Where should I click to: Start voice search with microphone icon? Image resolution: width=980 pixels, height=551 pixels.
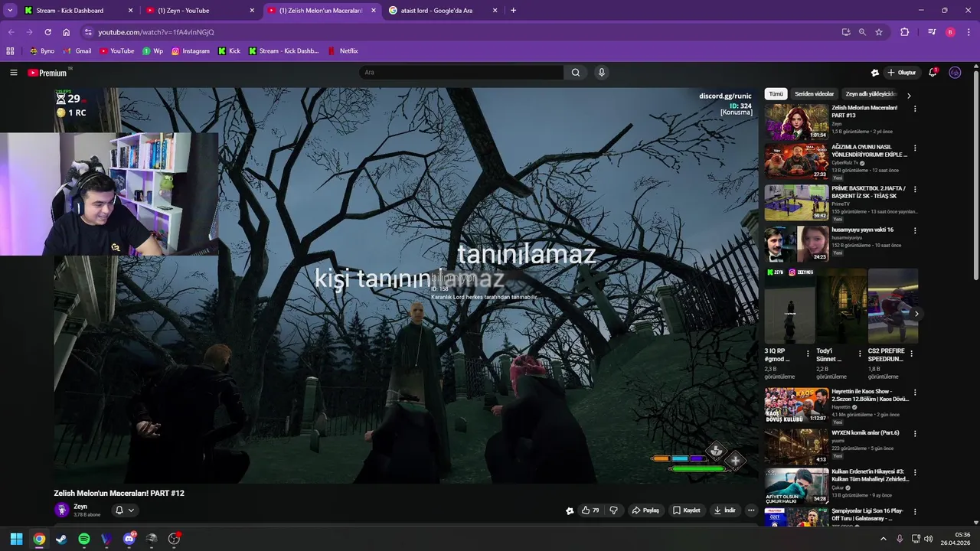(602, 73)
